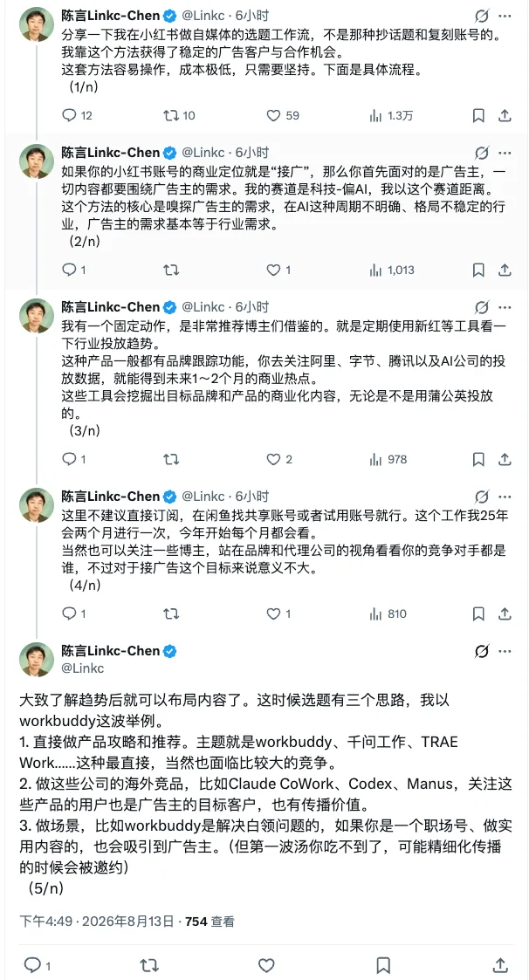Open more options menu on (3/n) tweet
Screen dimensions: 529x980
505,307
